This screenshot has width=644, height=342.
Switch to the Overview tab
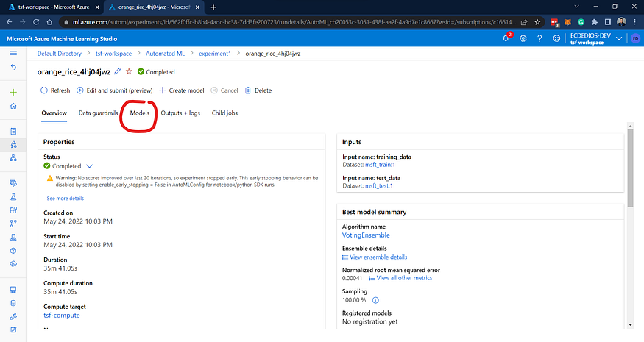[54, 113]
